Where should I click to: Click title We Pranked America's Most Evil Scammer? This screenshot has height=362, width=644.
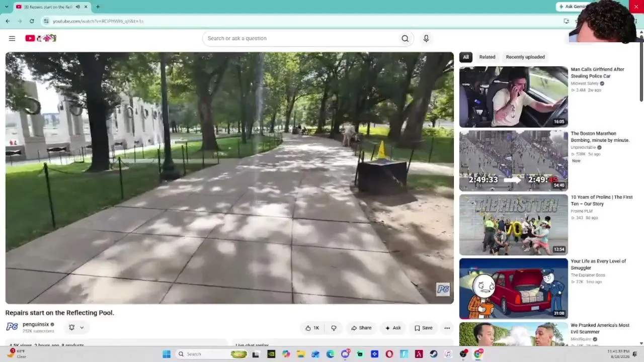point(600,328)
